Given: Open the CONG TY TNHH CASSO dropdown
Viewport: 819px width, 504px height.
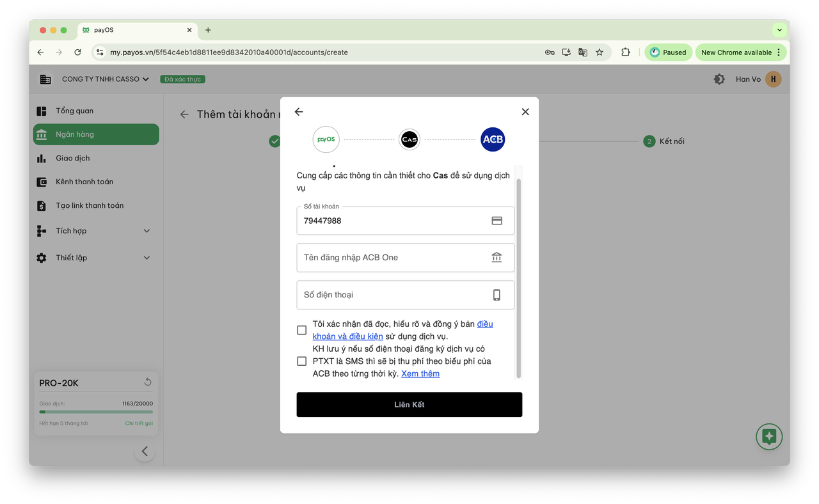Looking at the screenshot, I should (x=106, y=79).
